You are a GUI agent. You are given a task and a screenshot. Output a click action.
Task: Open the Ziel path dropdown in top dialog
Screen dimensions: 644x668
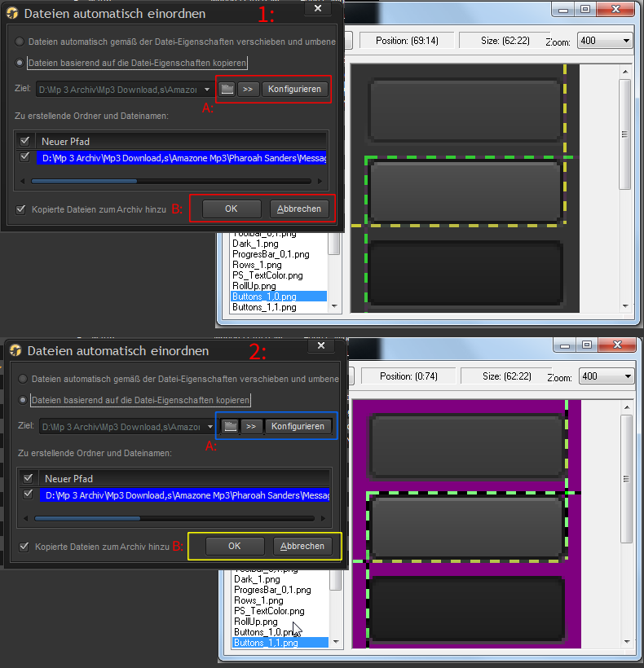coord(208,89)
